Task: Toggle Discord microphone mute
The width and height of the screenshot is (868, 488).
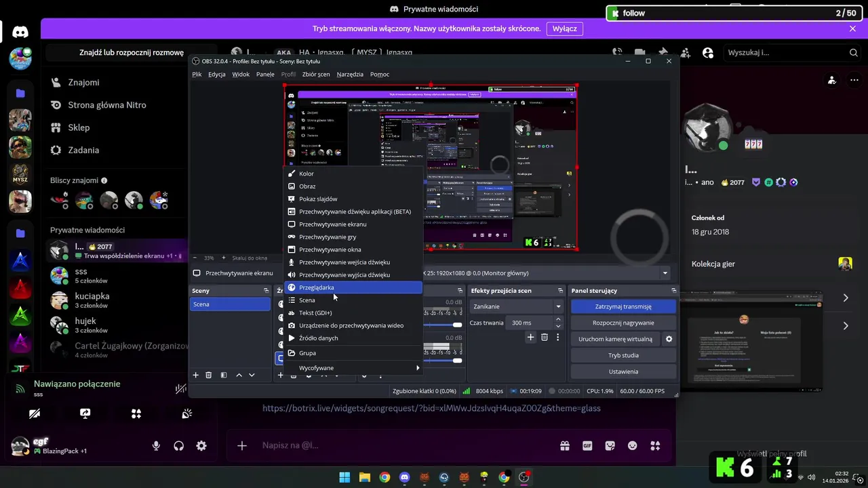Action: click(156, 445)
